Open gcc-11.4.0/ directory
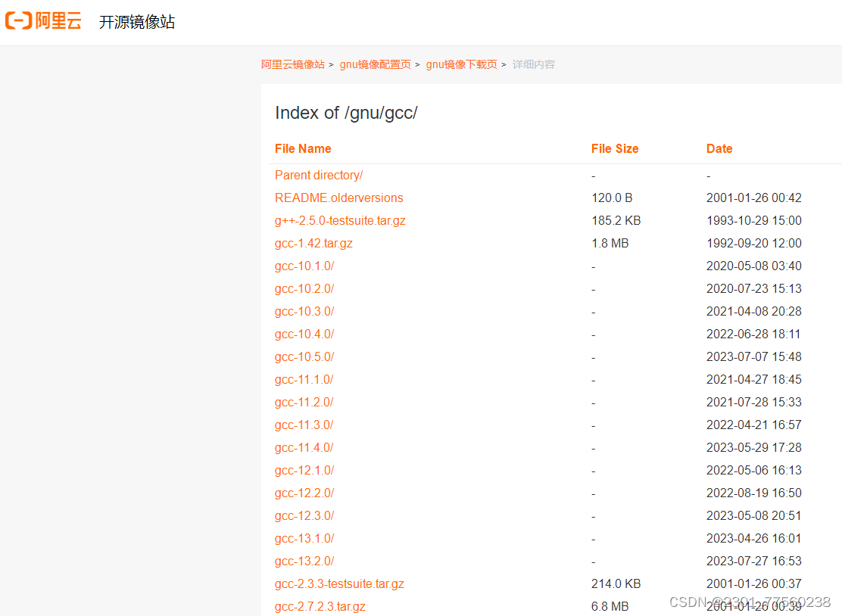This screenshot has width=842, height=616. (x=304, y=447)
